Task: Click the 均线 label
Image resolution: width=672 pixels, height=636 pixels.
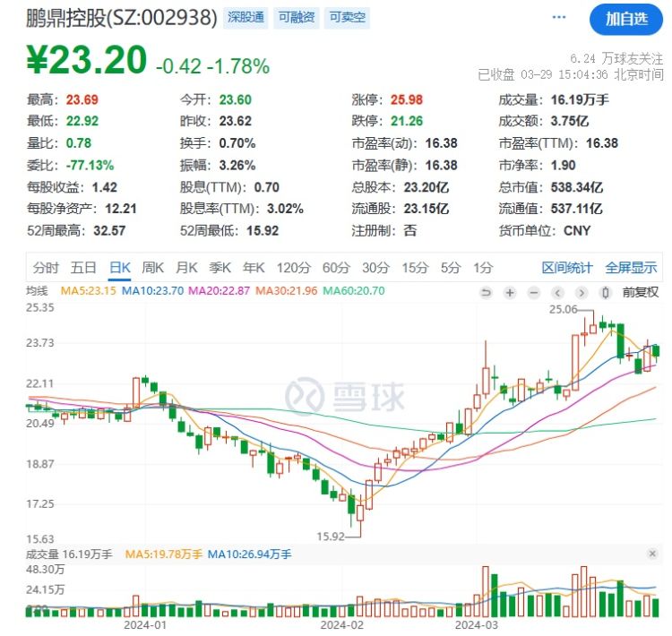Action: coord(37,290)
